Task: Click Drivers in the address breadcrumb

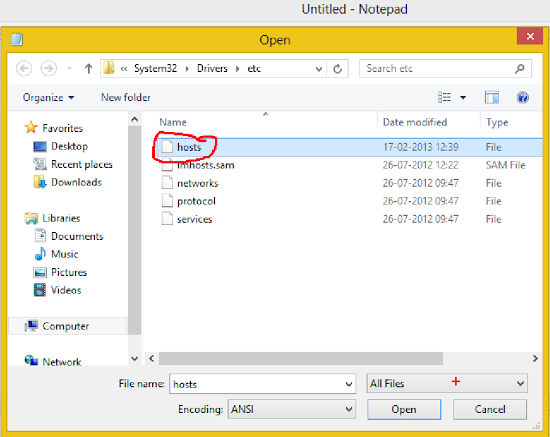Action: coord(212,68)
